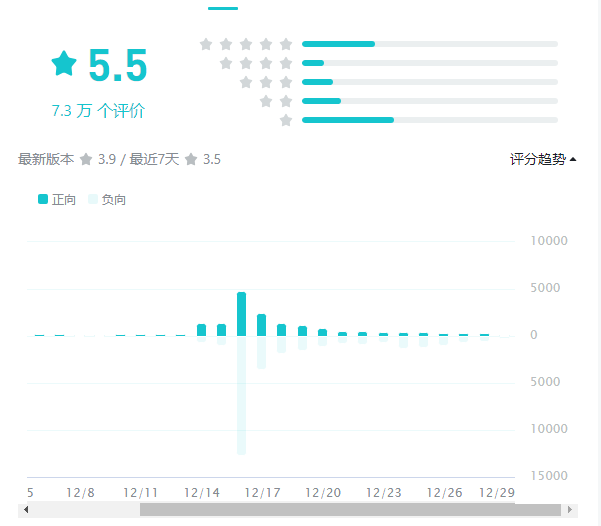Toggle the 正向 legend series

pos(57,199)
